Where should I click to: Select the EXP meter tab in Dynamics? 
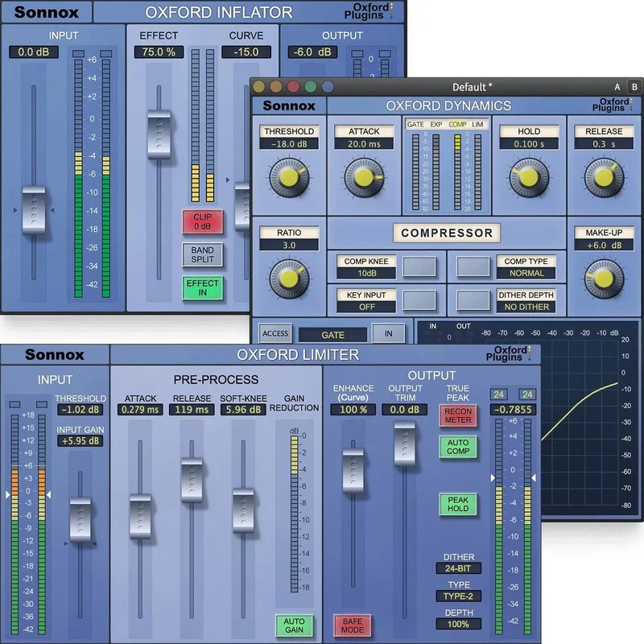(x=436, y=124)
